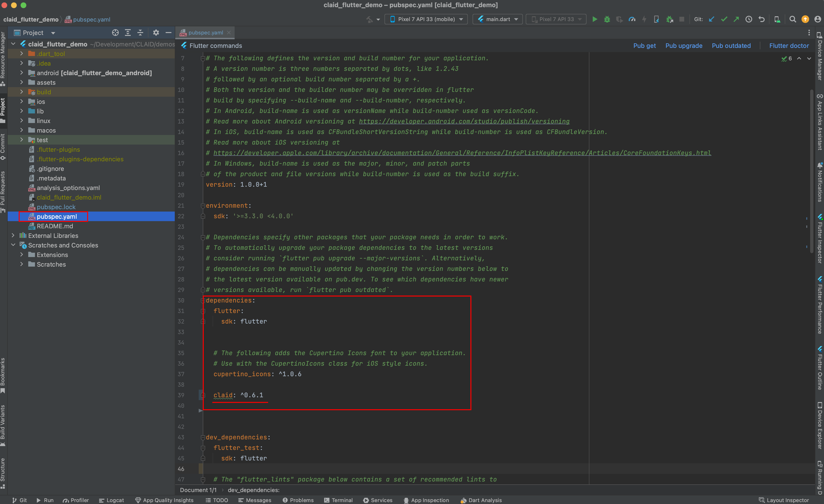
Task: Open editor tab options kebab menu
Action: pyautogui.click(x=809, y=32)
